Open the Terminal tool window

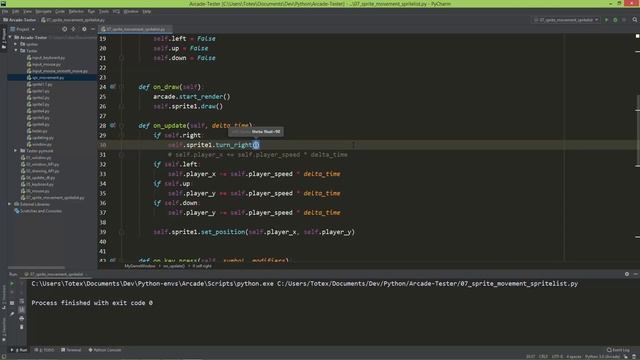[x=71, y=350]
